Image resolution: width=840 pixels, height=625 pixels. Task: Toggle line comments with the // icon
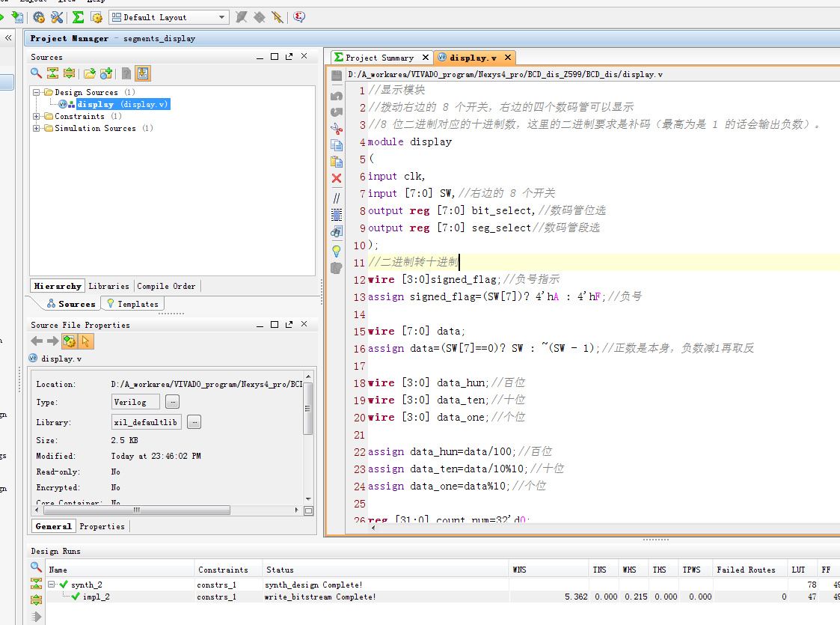tap(337, 198)
